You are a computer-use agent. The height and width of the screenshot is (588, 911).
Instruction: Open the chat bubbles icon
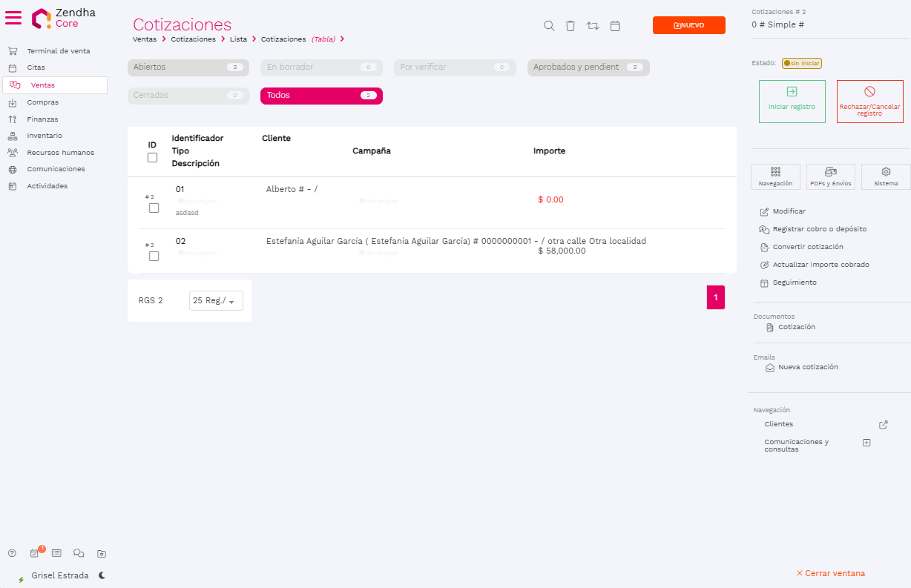[79, 553]
